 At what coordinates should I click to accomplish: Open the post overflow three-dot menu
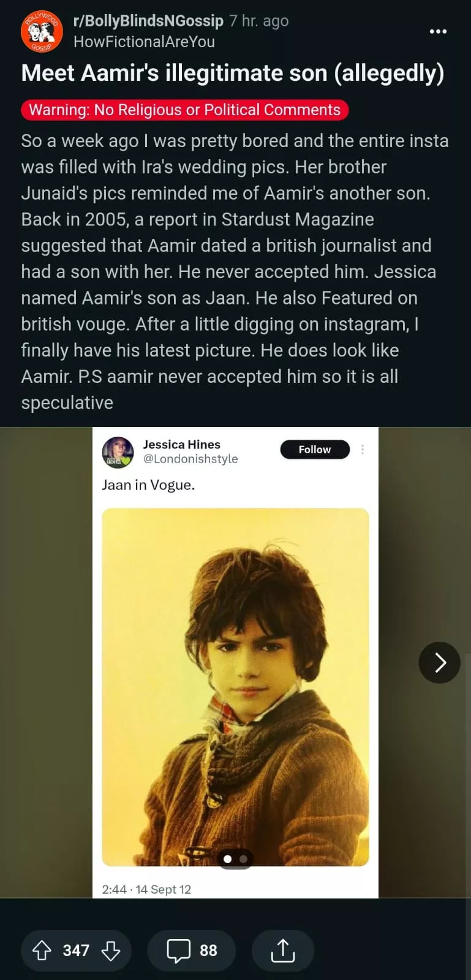point(438,31)
